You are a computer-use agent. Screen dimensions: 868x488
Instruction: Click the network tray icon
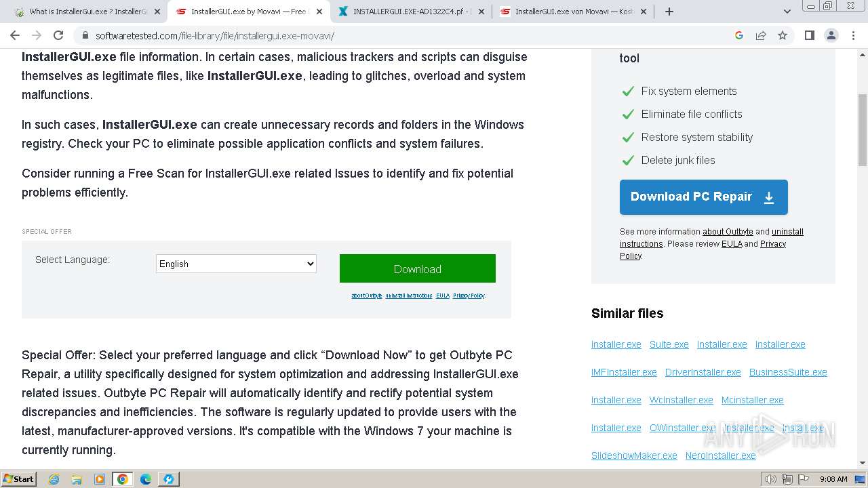[x=787, y=479]
